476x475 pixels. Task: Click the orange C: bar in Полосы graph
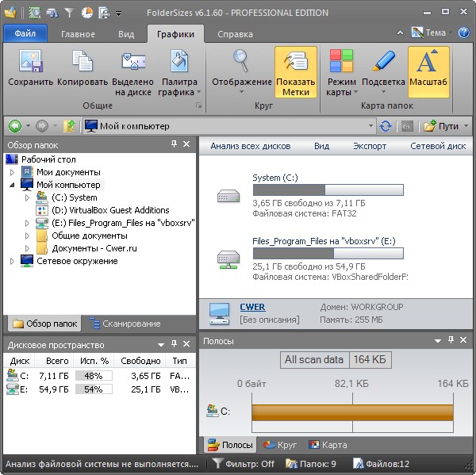(352, 412)
